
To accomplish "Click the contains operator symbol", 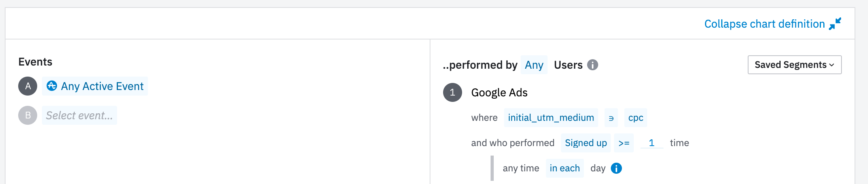I will pos(611,118).
